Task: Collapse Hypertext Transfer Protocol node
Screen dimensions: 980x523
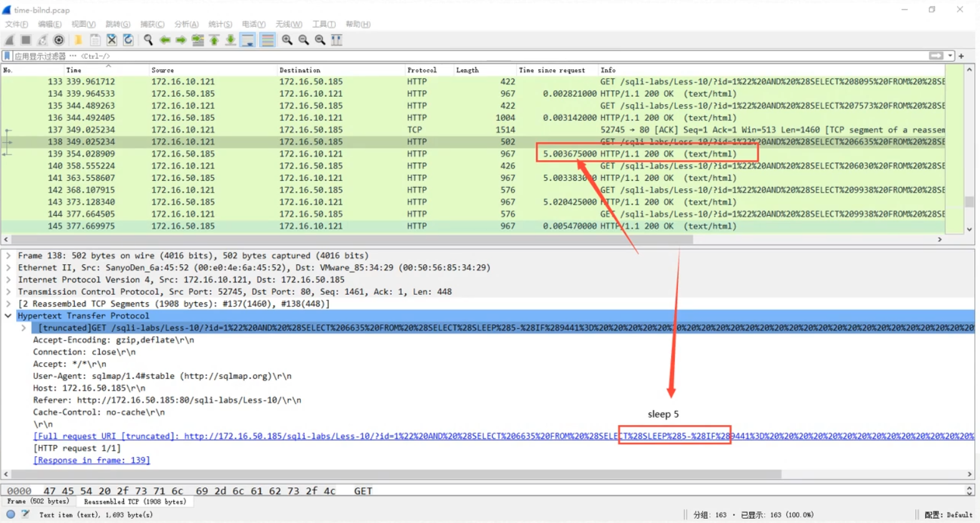Action: point(8,316)
